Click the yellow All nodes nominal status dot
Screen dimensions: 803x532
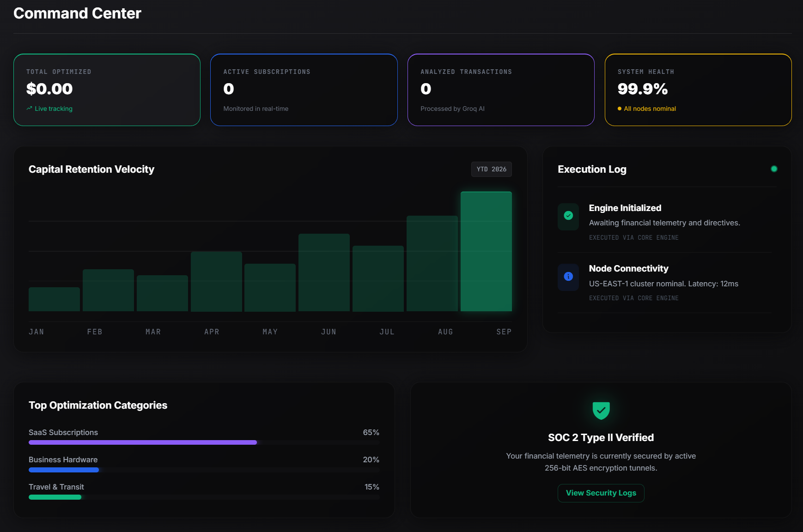click(620, 109)
